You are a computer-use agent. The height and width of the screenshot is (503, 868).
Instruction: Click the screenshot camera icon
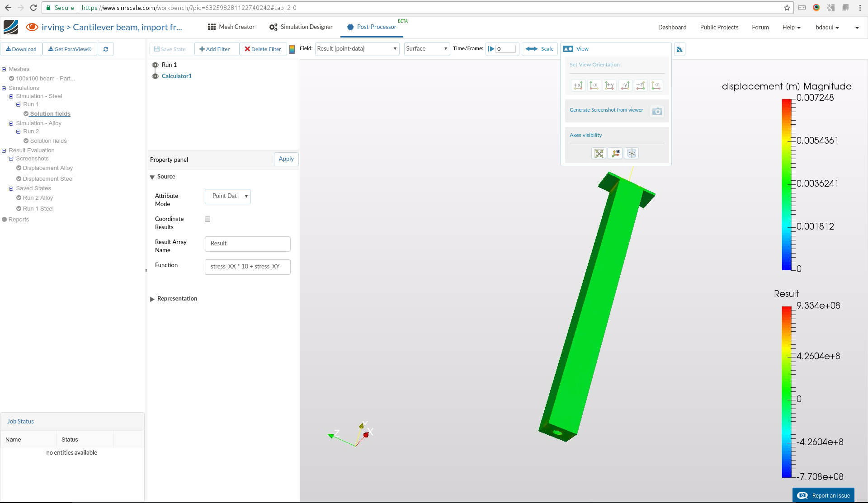click(x=657, y=111)
